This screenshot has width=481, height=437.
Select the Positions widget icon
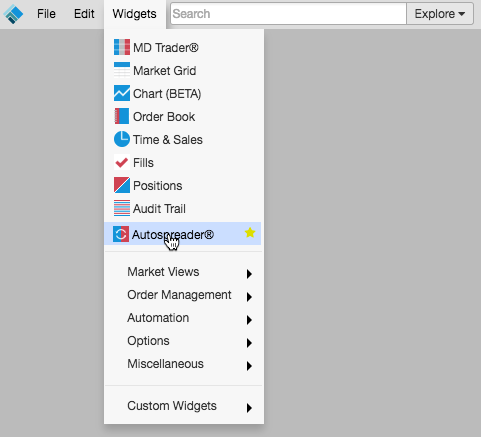[122, 185]
